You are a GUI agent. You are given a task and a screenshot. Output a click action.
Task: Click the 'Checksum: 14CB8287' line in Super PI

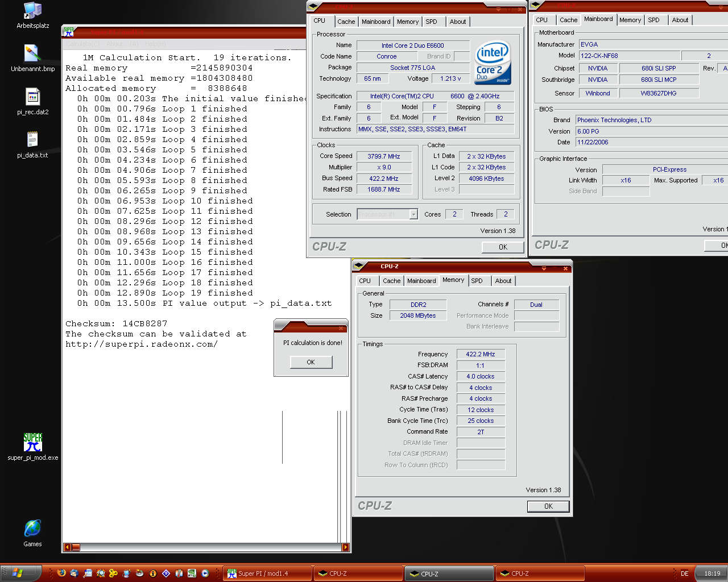pos(117,323)
